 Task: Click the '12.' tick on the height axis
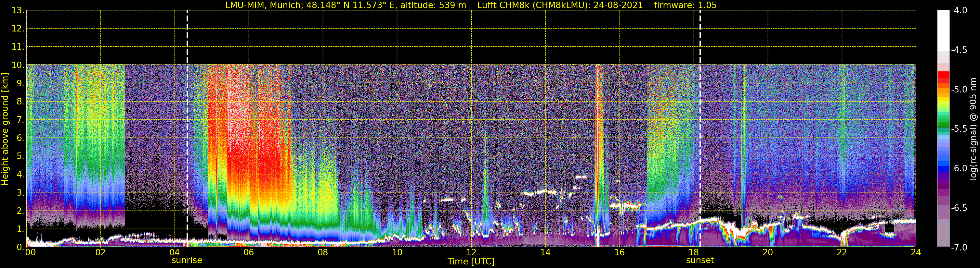pyautogui.click(x=18, y=29)
